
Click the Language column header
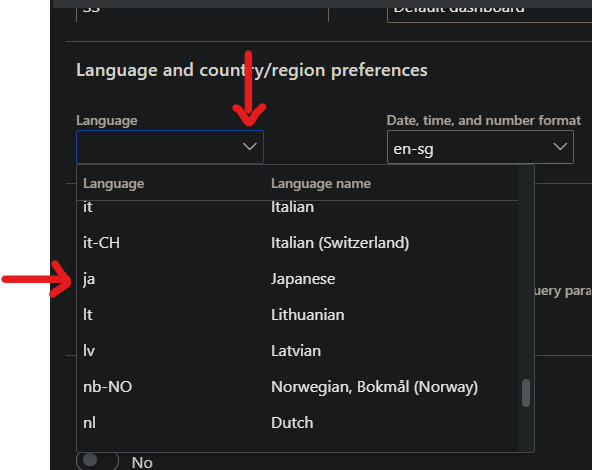click(114, 183)
